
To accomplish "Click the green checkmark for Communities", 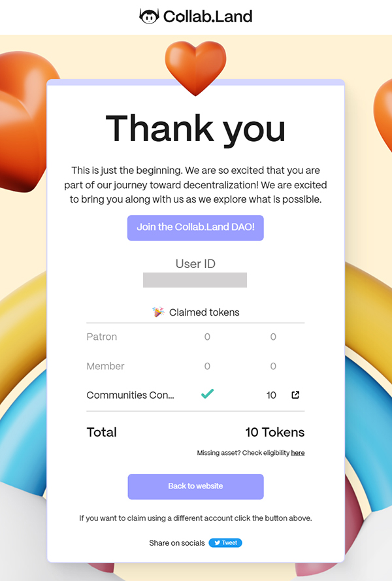I will point(208,393).
